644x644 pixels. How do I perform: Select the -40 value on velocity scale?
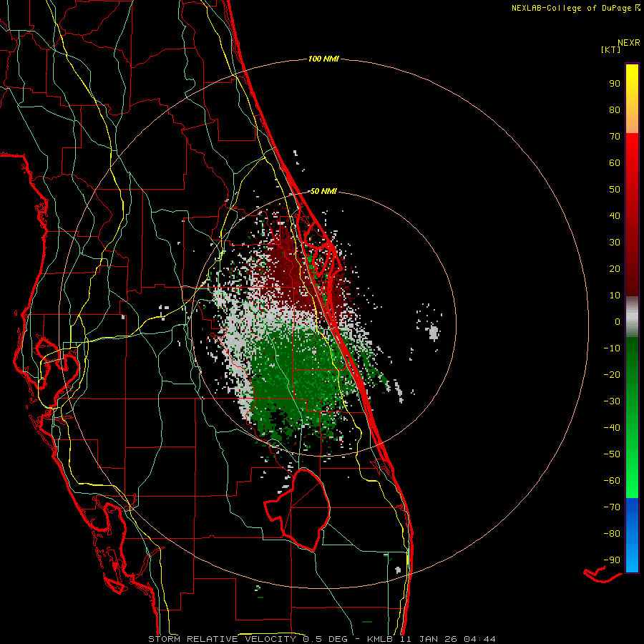pyautogui.click(x=612, y=428)
